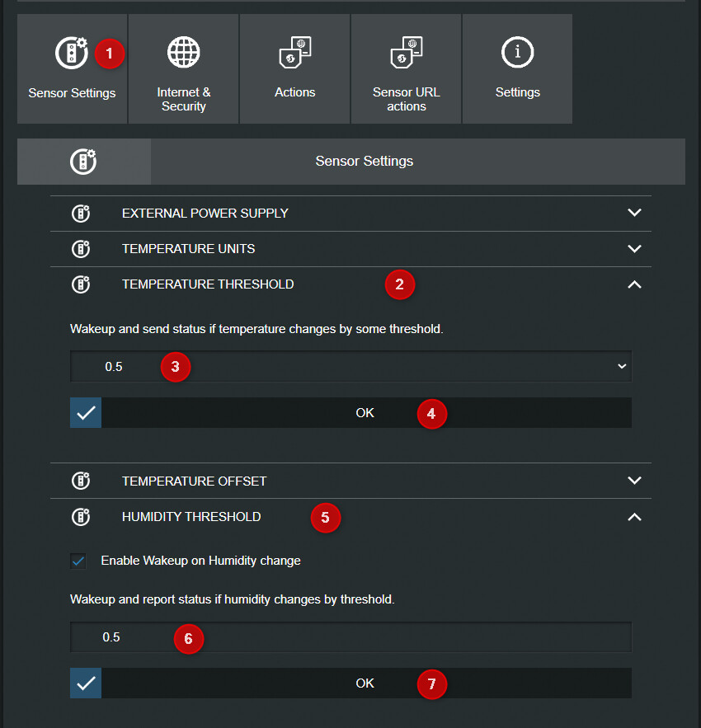
Task: Click sensor icon in Sensor Settings header
Action: (x=83, y=162)
